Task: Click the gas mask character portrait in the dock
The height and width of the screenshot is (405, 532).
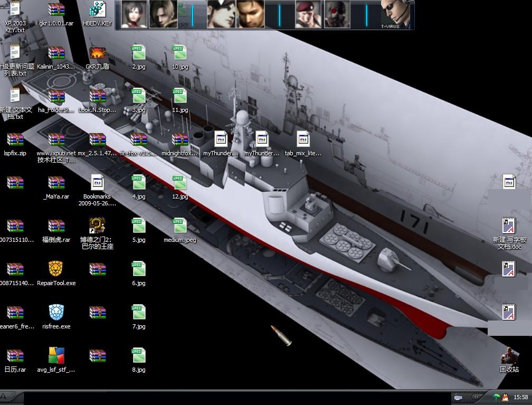Action: click(x=337, y=14)
